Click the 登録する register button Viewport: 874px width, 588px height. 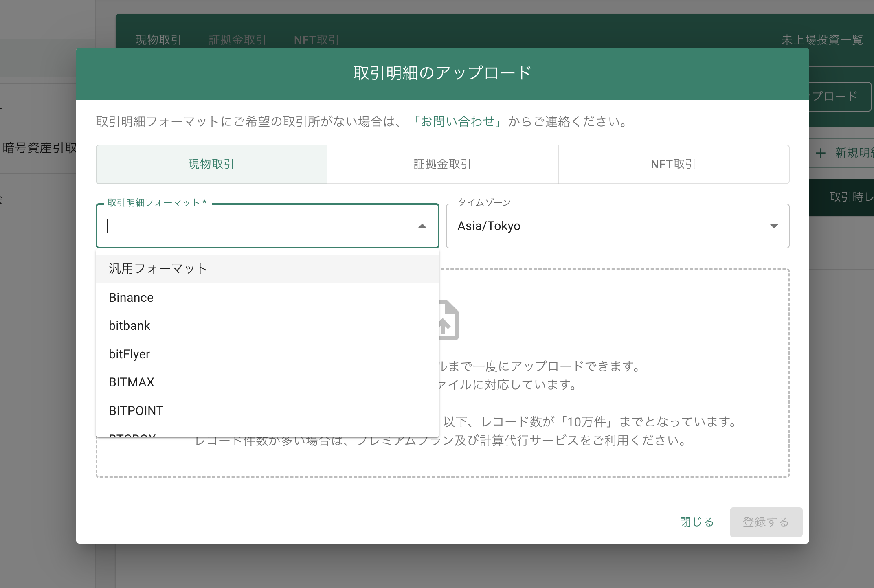[766, 522]
